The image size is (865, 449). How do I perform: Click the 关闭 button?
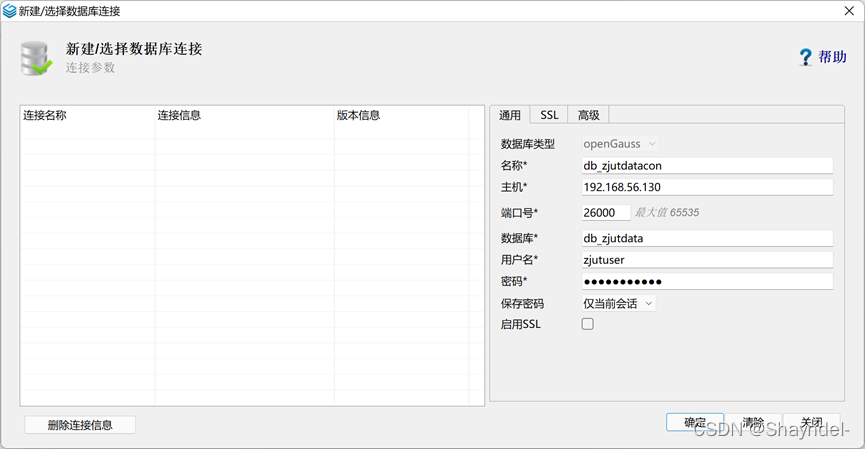coord(811,423)
